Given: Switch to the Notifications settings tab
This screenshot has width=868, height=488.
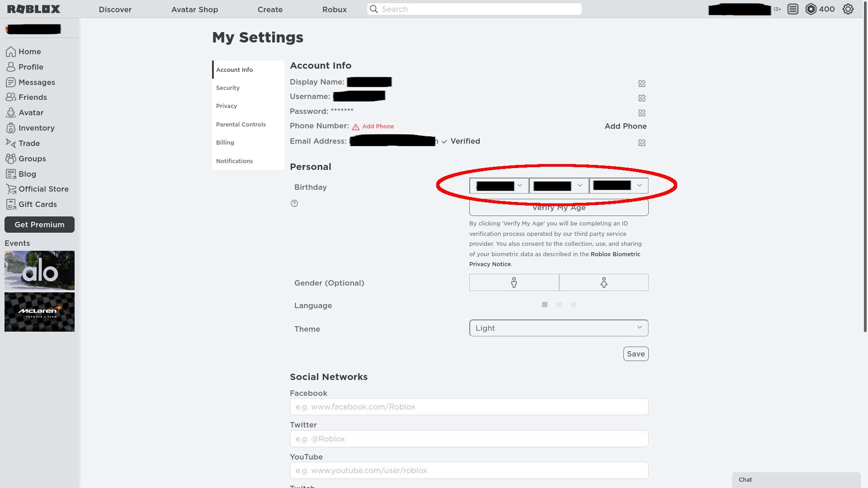Looking at the screenshot, I should click(248, 161).
